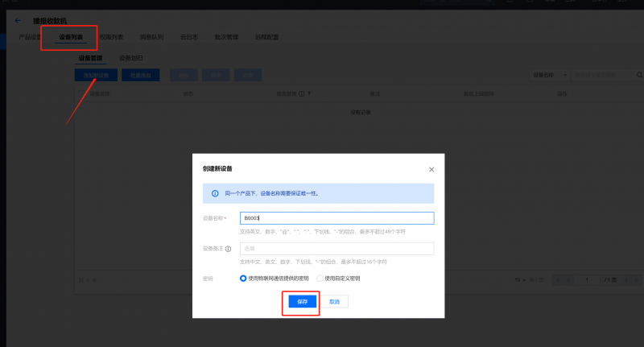
Task: Select 使用自定义密钥 radio option
Action: [320, 279]
